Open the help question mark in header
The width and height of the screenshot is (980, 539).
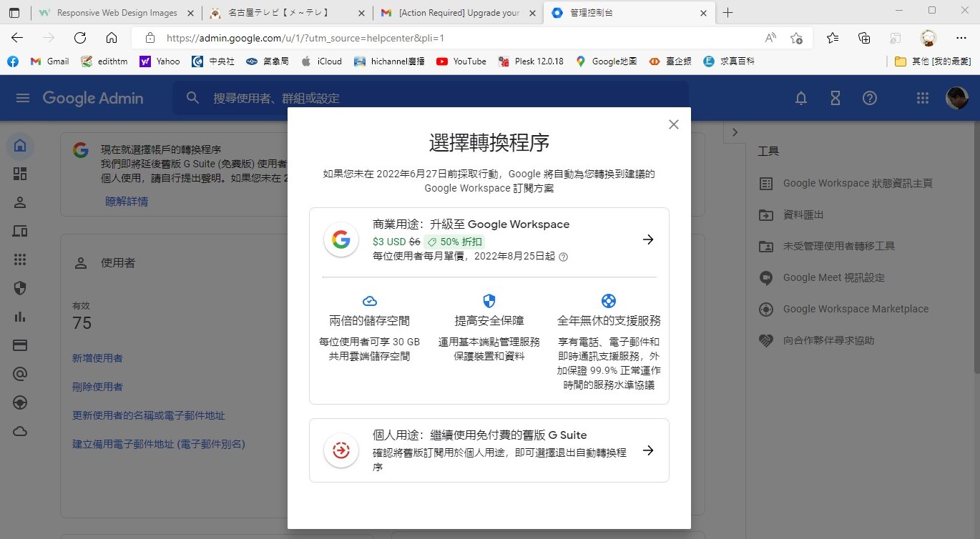click(870, 99)
